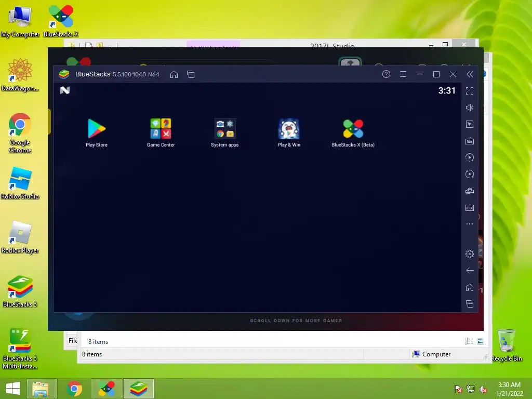Click SCROLL DOWN FOR MORE GAMES text
This screenshot has height=399, width=532.
[296, 321]
